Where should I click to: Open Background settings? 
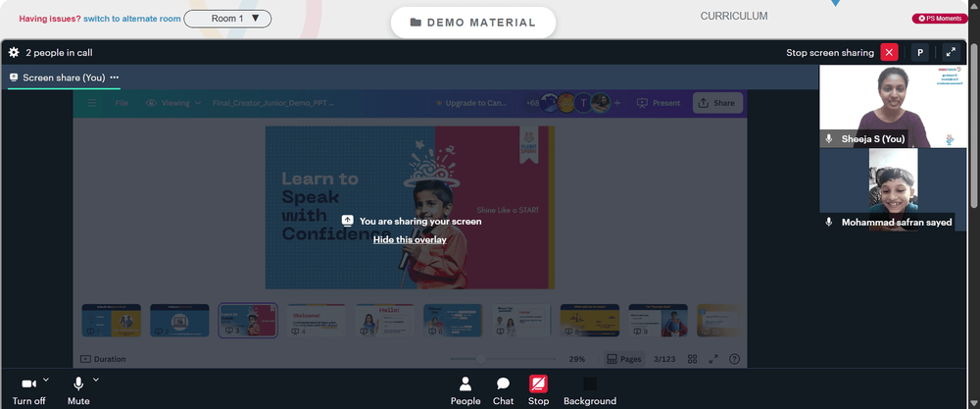(x=590, y=391)
